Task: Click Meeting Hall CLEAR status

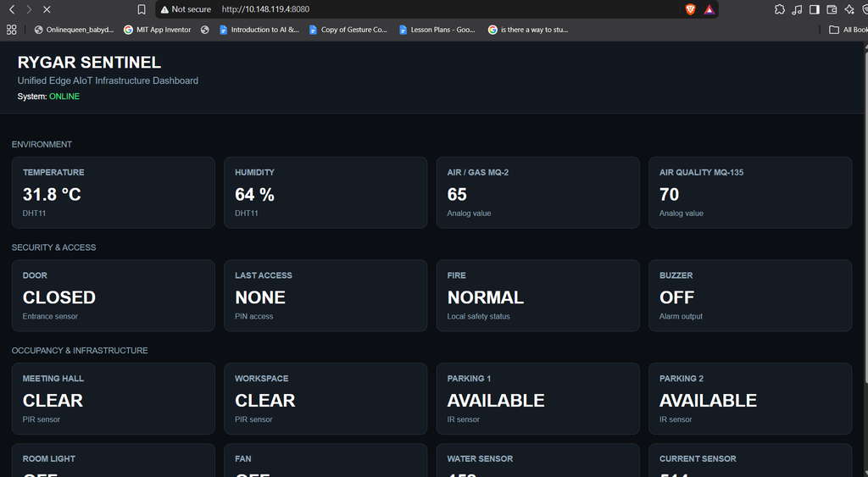Action: [x=53, y=400]
